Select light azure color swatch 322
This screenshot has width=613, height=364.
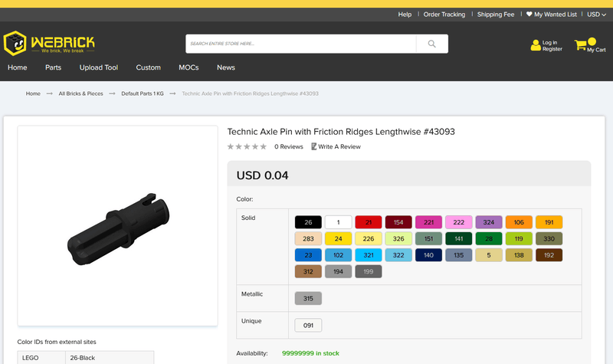398,255
